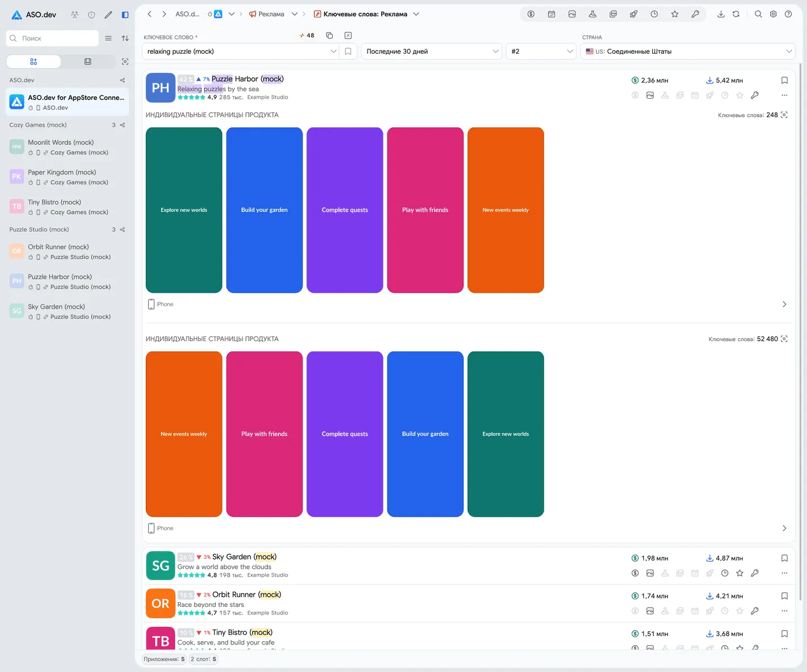Screen dimensions: 807x672
Task: Toggle the sidebar panel visibility button
Action: (125, 15)
